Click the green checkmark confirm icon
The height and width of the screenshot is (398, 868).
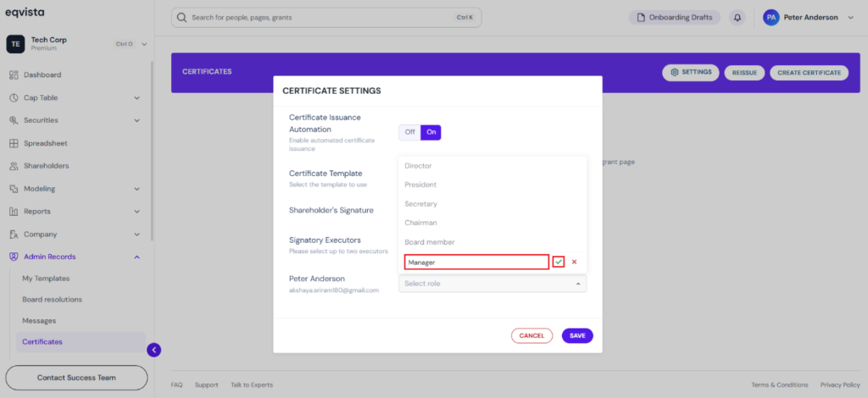559,262
